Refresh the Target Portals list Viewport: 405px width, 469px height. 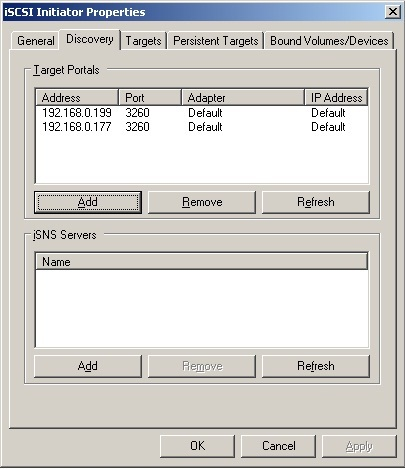(x=316, y=202)
